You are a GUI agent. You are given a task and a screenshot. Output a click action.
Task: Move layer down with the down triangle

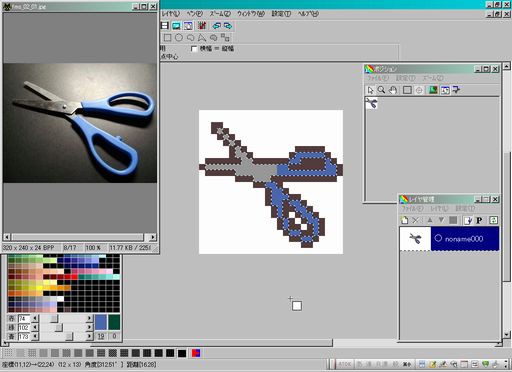pos(441,220)
